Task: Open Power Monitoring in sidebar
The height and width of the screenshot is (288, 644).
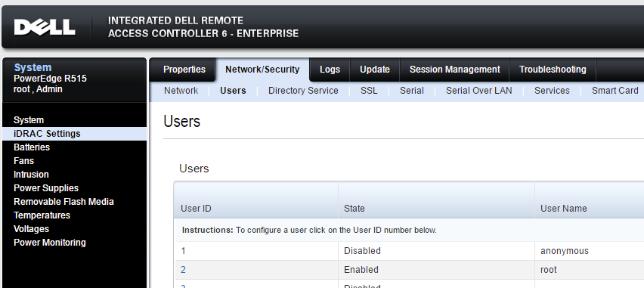Action: (x=50, y=242)
